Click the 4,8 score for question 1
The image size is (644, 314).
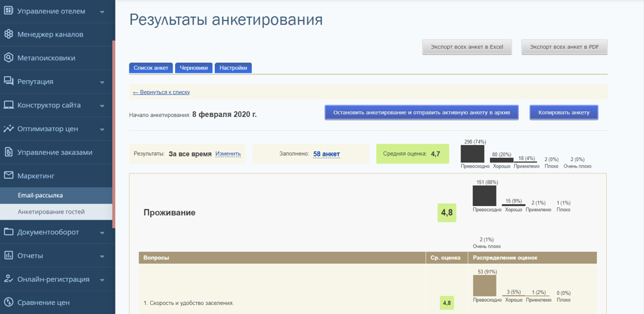pos(447,303)
